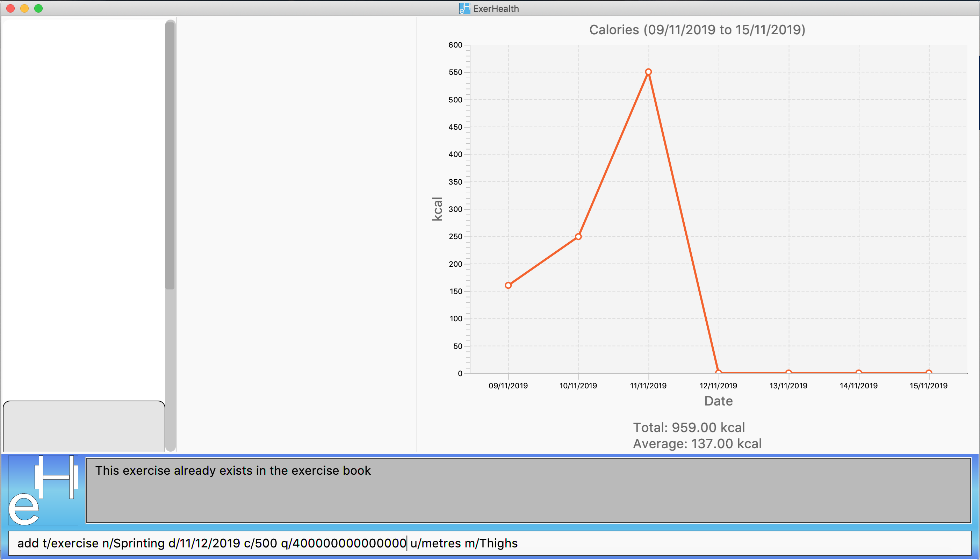Click the data point at 11/11/2019 peak
Screen dimensions: 980x560
point(648,72)
